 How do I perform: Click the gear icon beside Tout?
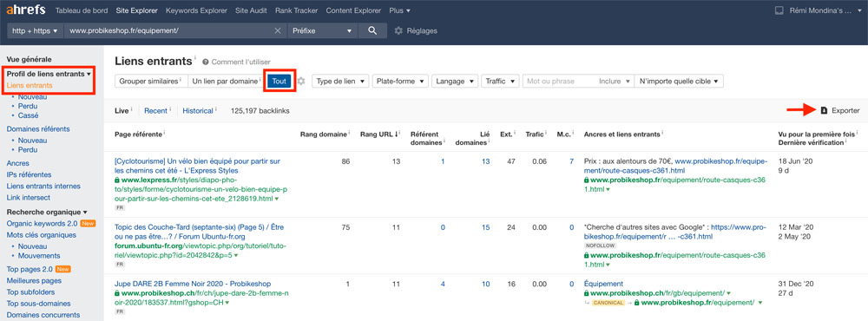(x=301, y=81)
